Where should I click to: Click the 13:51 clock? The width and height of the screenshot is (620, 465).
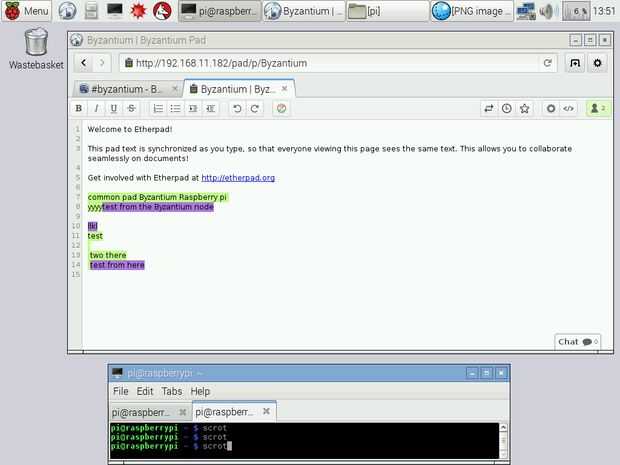[604, 11]
